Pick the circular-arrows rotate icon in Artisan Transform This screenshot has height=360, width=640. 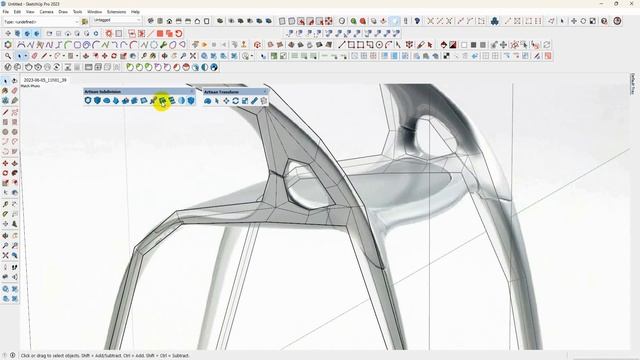point(236,101)
